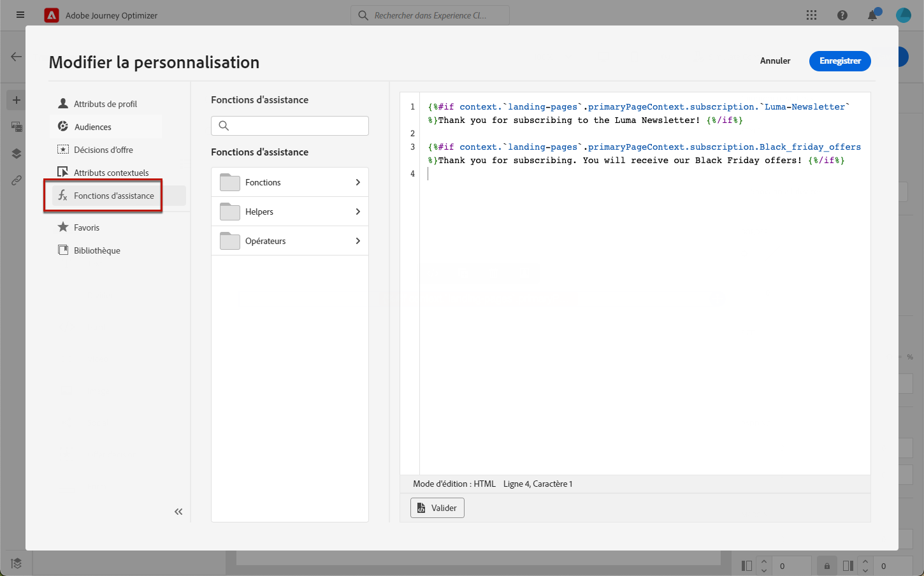Click the Ligne 4, Caractère 1 status
The width and height of the screenshot is (924, 576).
click(x=538, y=484)
